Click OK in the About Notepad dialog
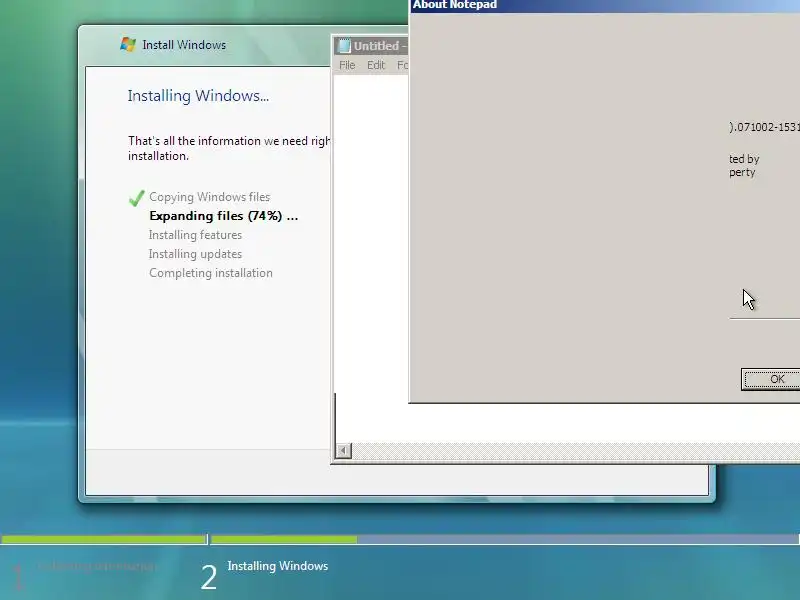The height and width of the screenshot is (600, 800). [x=770, y=379]
